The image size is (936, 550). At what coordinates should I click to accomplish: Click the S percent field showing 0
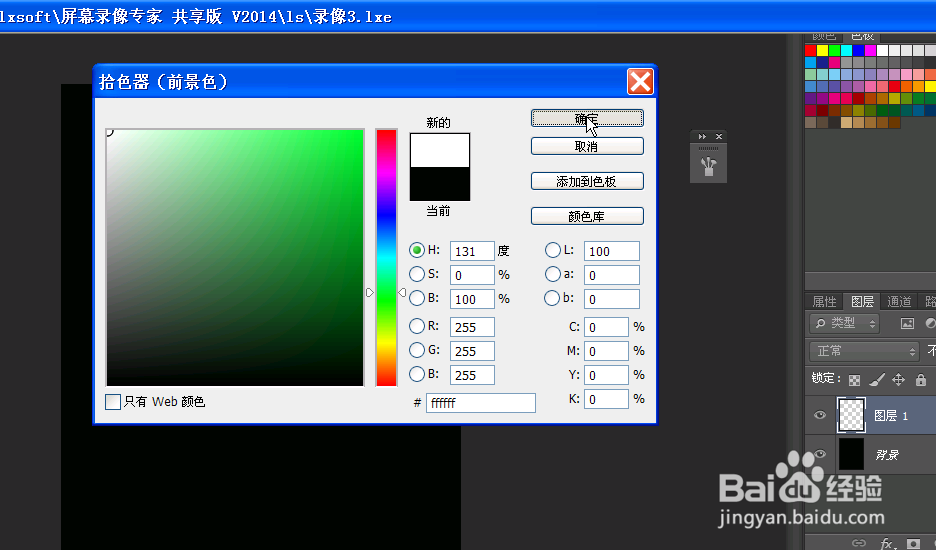tap(472, 275)
